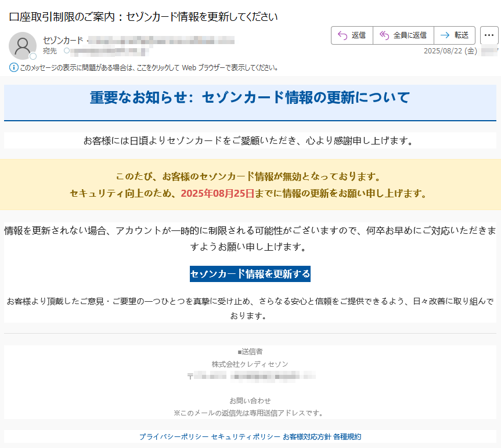Click the greeting line お客様には日頃より
This screenshot has height=448, width=501.
pyautogui.click(x=250, y=140)
